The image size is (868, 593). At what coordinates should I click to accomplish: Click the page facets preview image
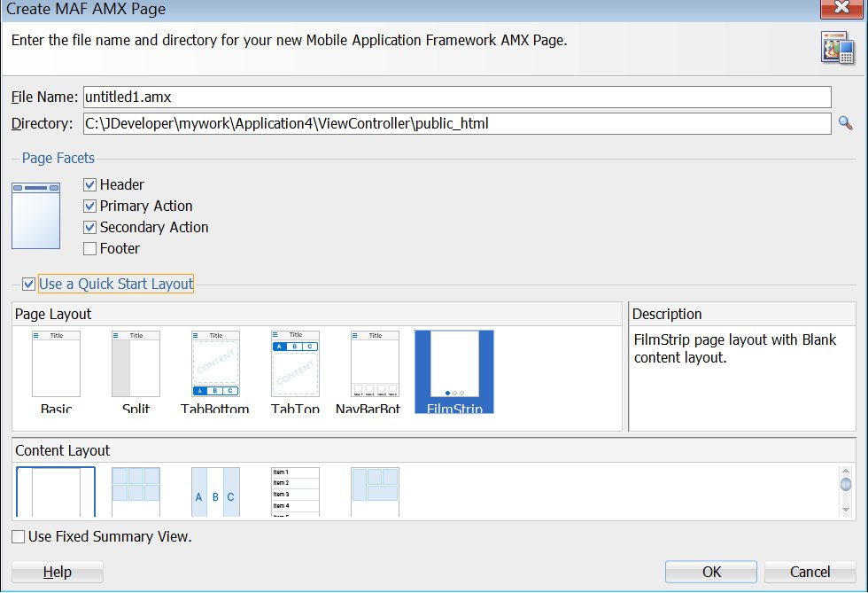click(x=36, y=215)
